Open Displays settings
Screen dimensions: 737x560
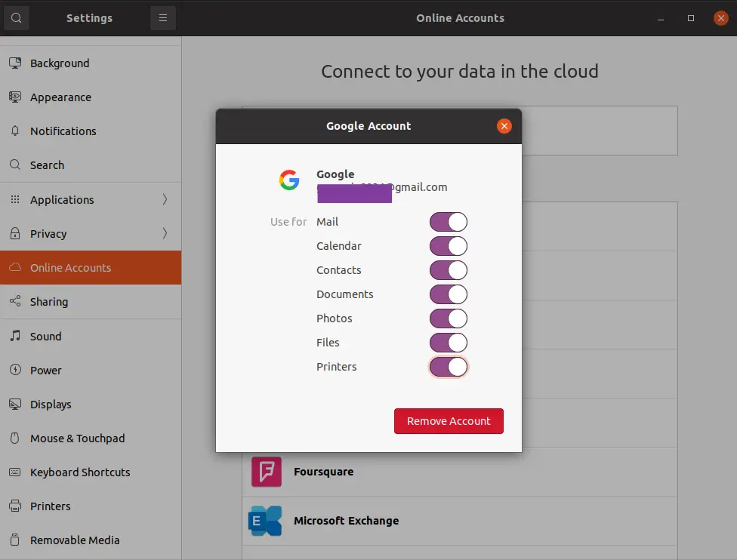[x=91, y=404]
